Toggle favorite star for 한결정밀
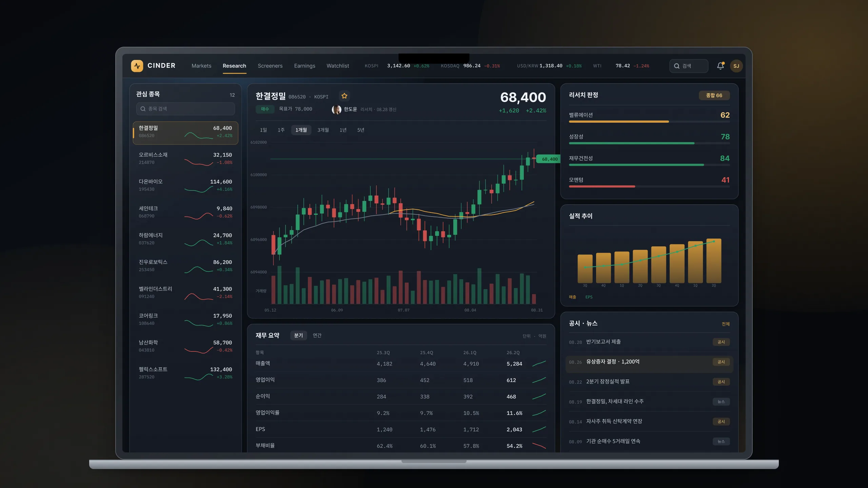The width and height of the screenshot is (868, 488). pos(344,96)
